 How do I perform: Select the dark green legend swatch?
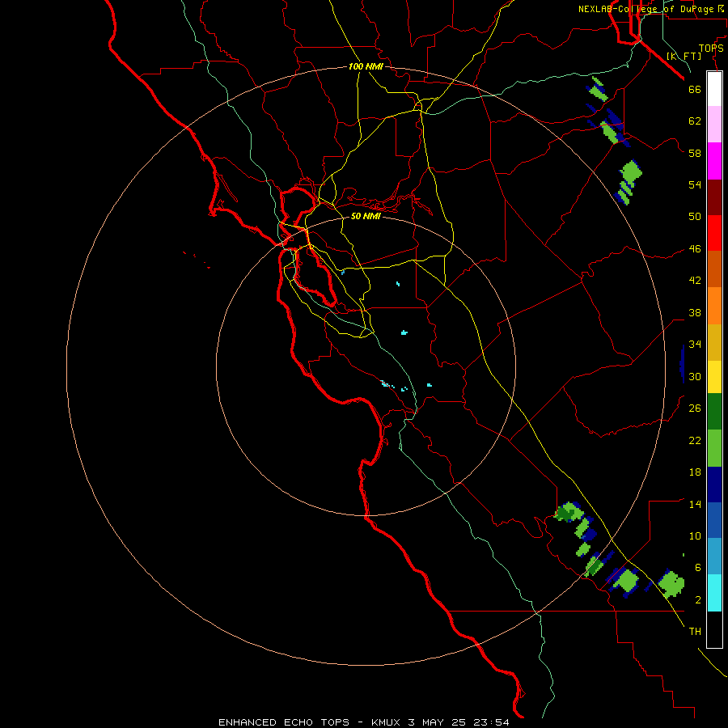[714, 412]
